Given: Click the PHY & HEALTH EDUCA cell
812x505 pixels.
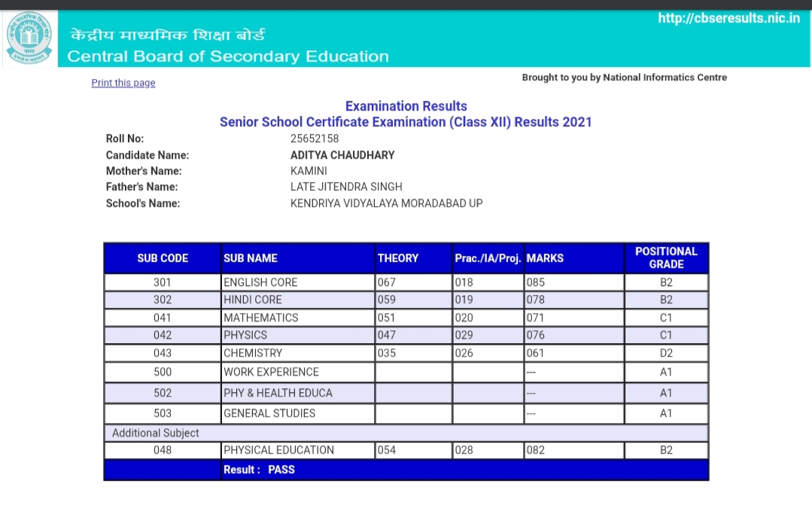Looking at the screenshot, I should tap(298, 393).
